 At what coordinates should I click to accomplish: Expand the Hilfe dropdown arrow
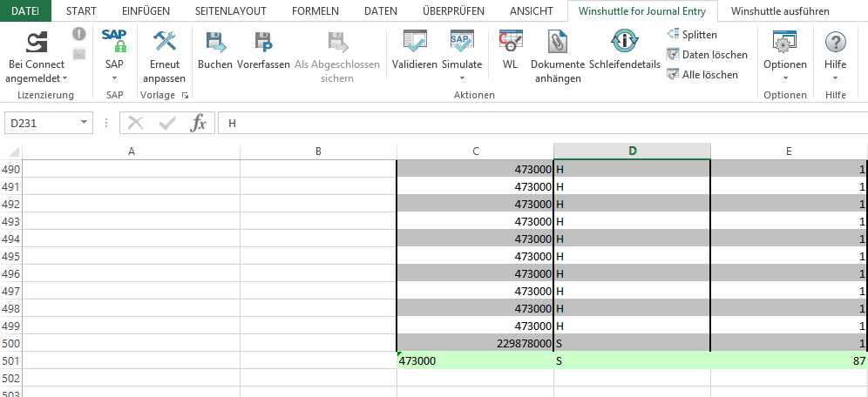pyautogui.click(x=835, y=78)
